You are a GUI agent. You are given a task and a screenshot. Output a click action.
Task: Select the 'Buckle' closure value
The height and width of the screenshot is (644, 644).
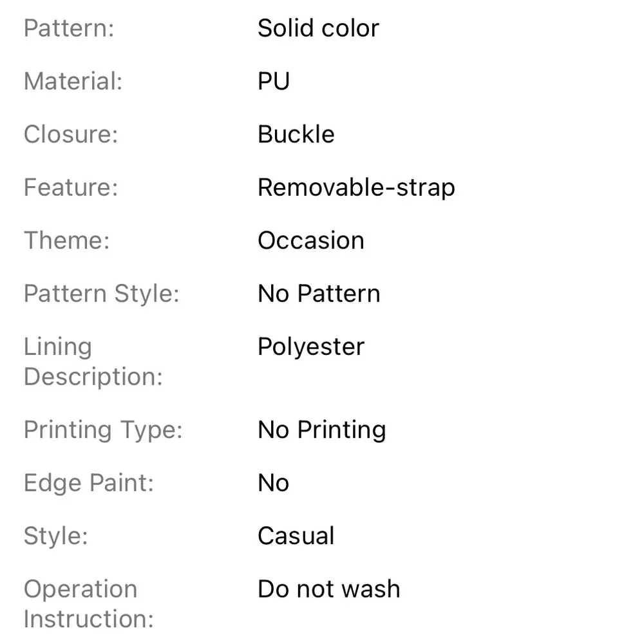(296, 135)
